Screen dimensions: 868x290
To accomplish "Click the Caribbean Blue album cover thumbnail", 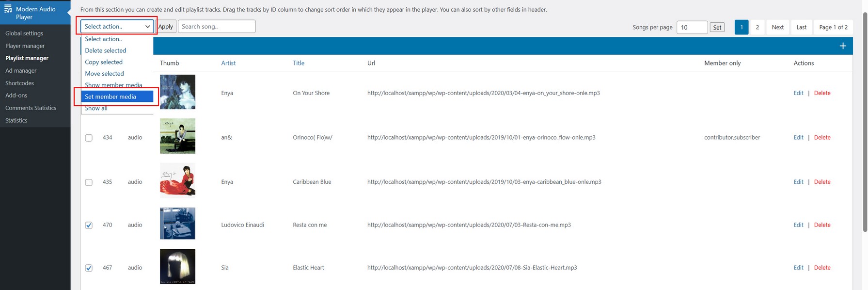I will tap(177, 180).
